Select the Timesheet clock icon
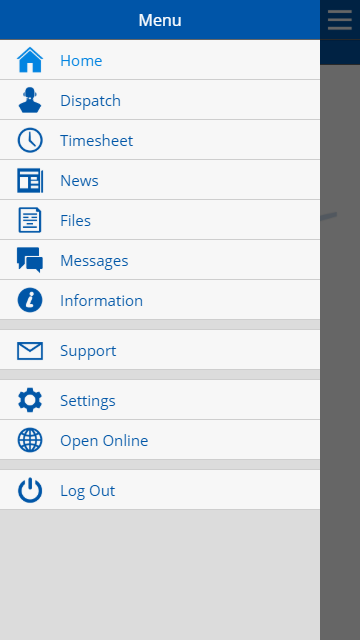The width and height of the screenshot is (360, 640). click(30, 140)
